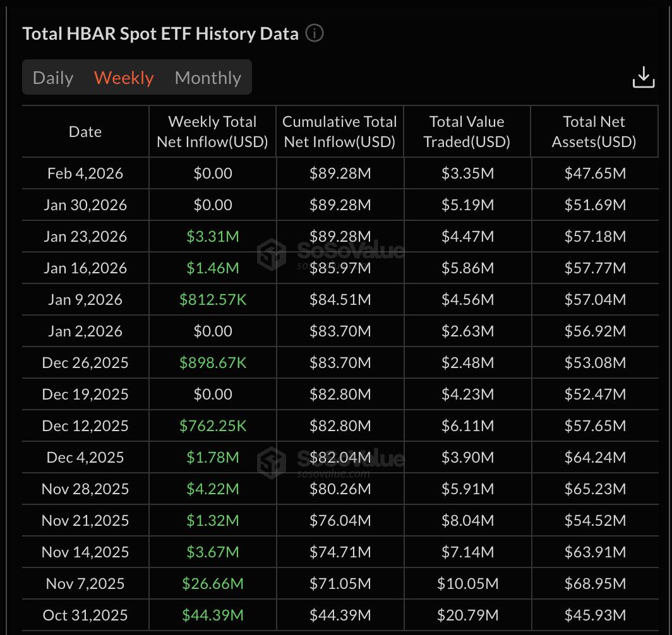Select the Feb 4, 2026 date cell
The height and width of the screenshot is (635, 672).
point(85,172)
